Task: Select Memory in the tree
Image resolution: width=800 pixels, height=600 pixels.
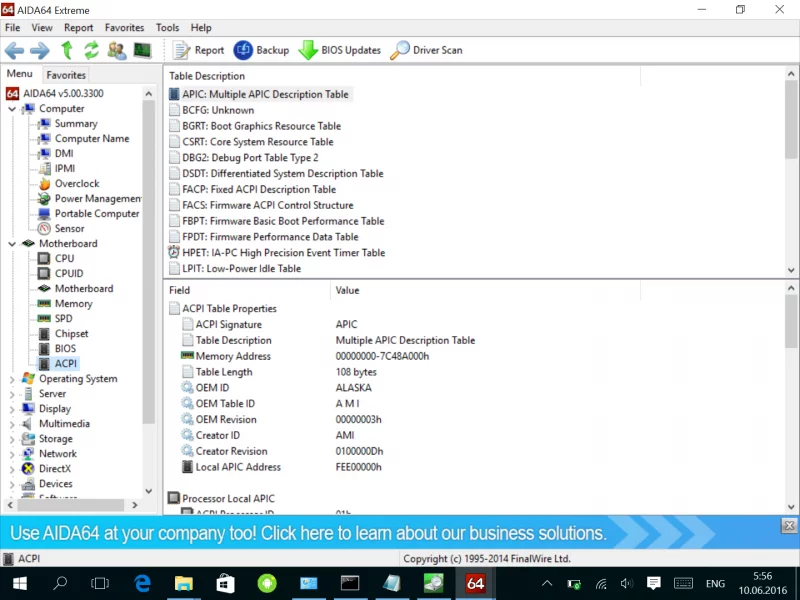Action: (73, 304)
